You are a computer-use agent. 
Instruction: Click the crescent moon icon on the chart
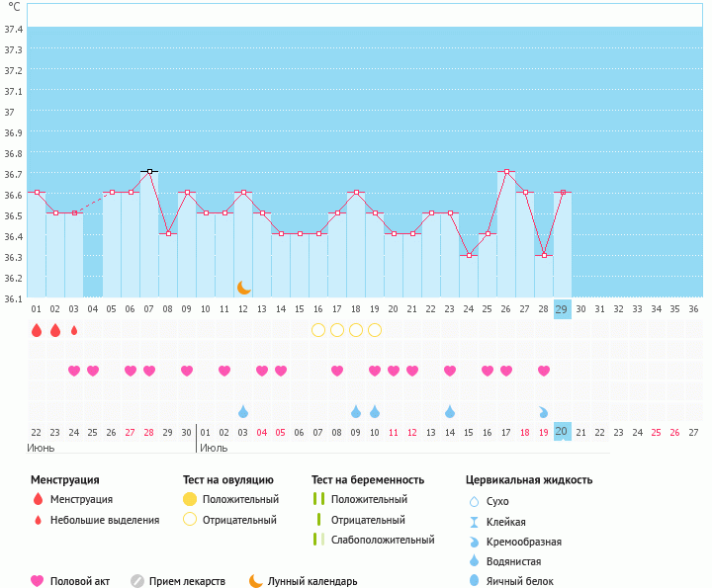pos(243,288)
